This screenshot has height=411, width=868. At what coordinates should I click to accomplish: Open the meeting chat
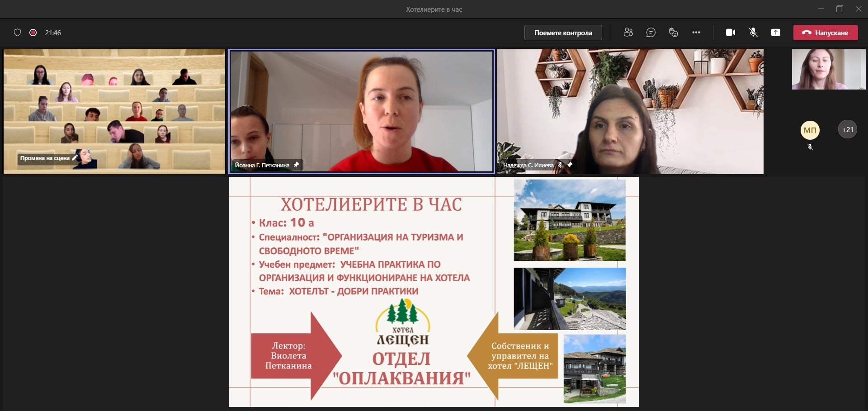[651, 33]
